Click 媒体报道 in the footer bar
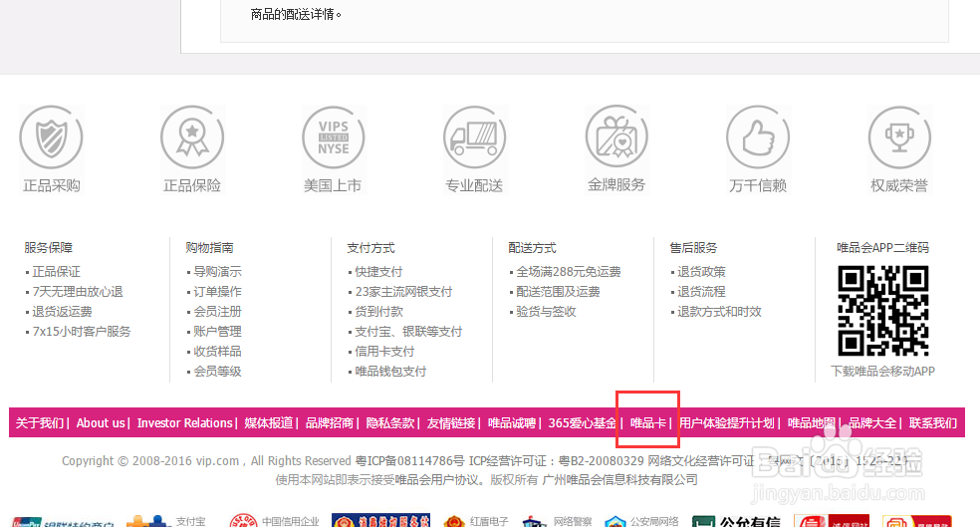This screenshot has width=980, height=527. click(269, 423)
